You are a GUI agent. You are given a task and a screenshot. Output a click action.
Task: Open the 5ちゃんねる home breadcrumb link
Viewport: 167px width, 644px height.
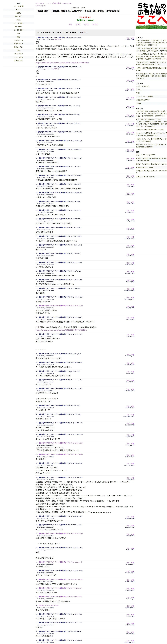coord(40,3)
